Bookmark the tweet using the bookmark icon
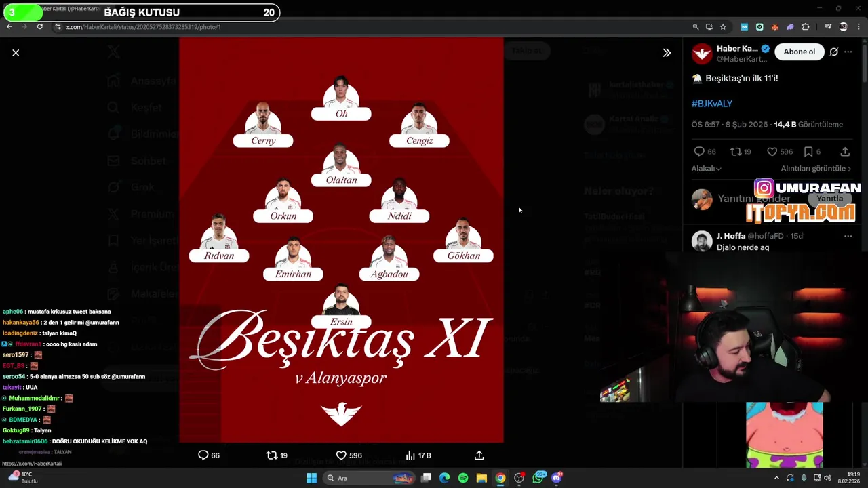Viewport: 868px width, 488px height. [808, 152]
